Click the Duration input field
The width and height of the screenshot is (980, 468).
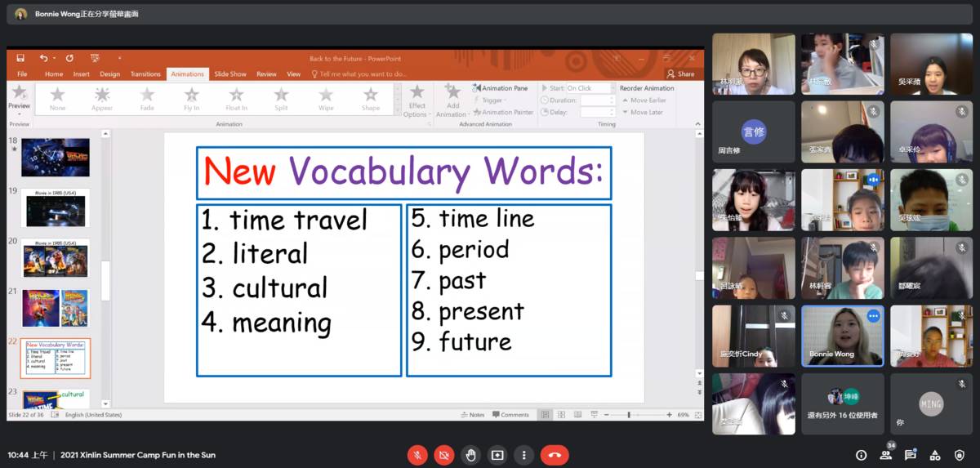pyautogui.click(x=597, y=100)
